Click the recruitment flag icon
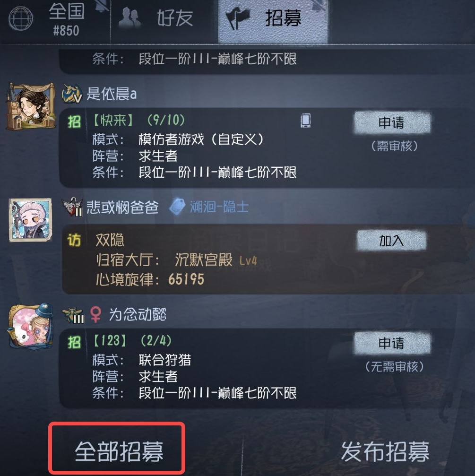This screenshot has width=475, height=476. [238, 18]
